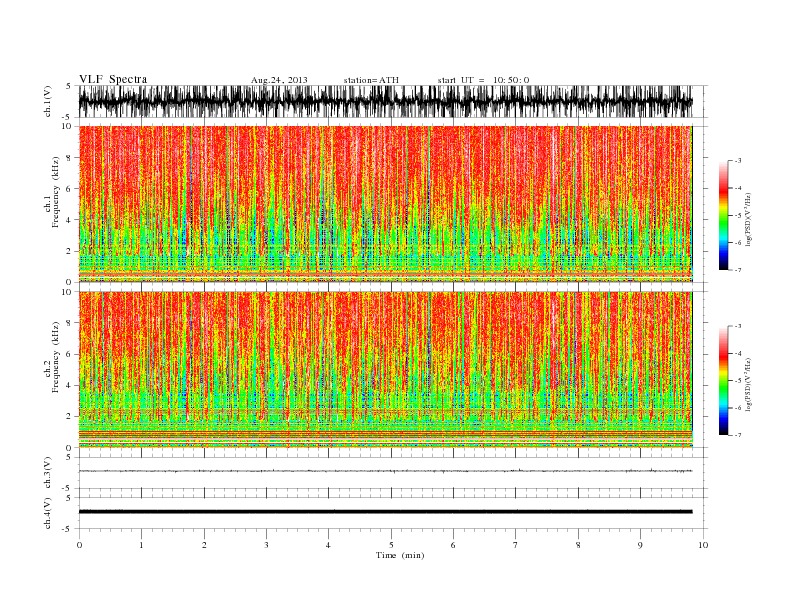Click the ch.2 'Frequency (kHz)' label
Image resolution: width=792 pixels, height=612 pixels.
tap(56, 356)
